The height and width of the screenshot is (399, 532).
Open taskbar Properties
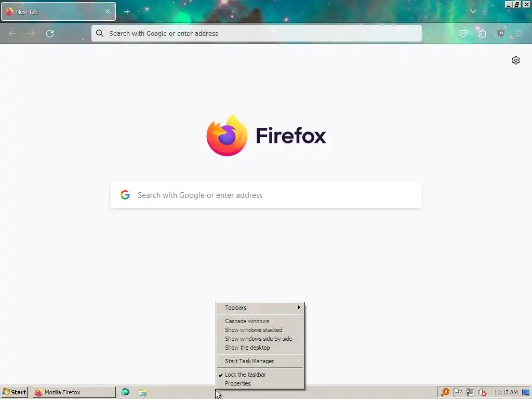(260, 383)
